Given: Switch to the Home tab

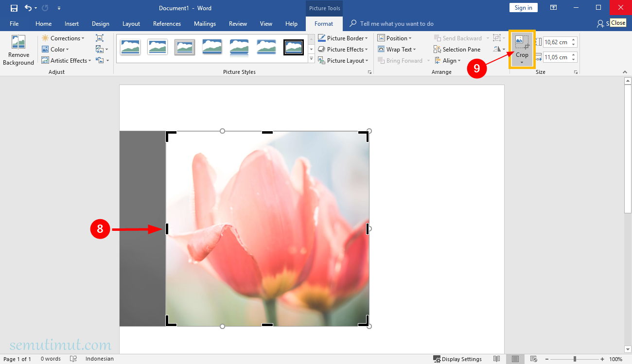Looking at the screenshot, I should 43,23.
